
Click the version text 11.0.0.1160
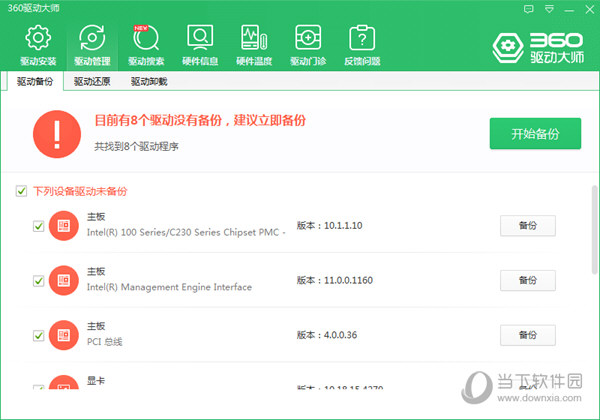click(x=348, y=280)
